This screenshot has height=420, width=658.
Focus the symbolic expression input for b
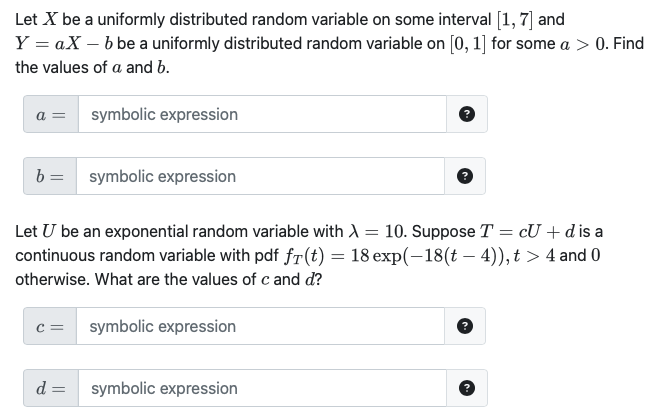coord(260,176)
